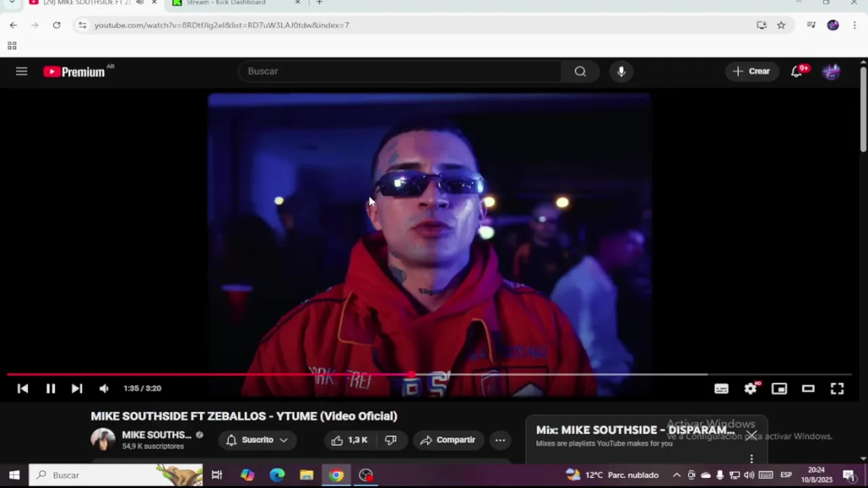Open Chrome from the taskbar
Viewport: 868px width, 488px height.
(x=336, y=475)
